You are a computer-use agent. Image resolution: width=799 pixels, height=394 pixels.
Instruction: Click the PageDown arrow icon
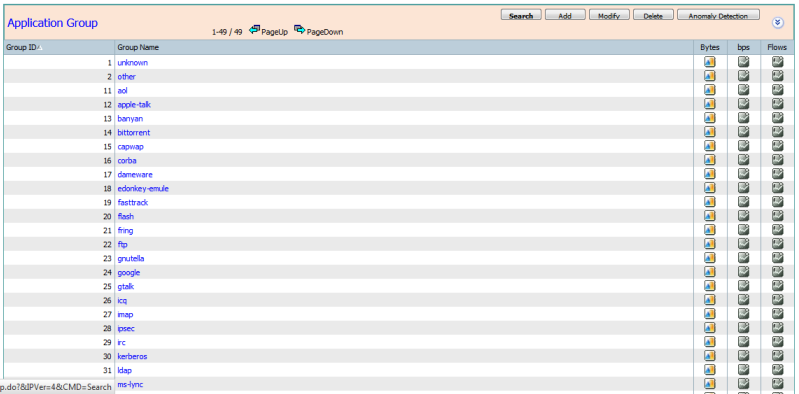300,30
